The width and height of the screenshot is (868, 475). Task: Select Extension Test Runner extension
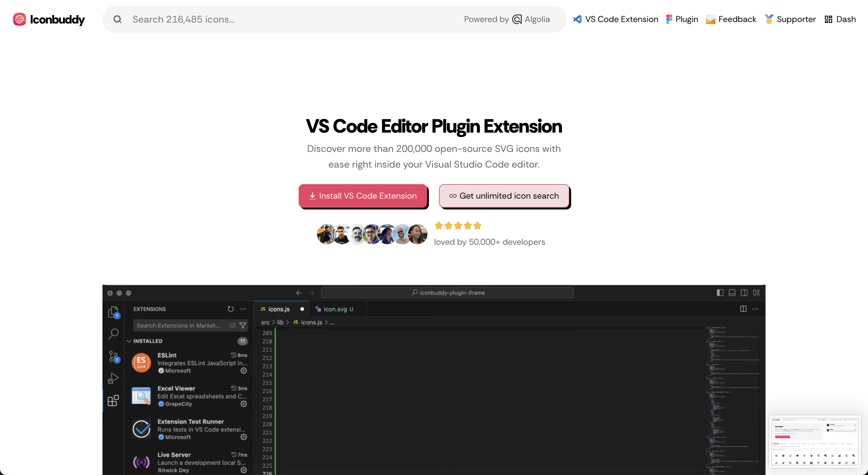coord(190,429)
